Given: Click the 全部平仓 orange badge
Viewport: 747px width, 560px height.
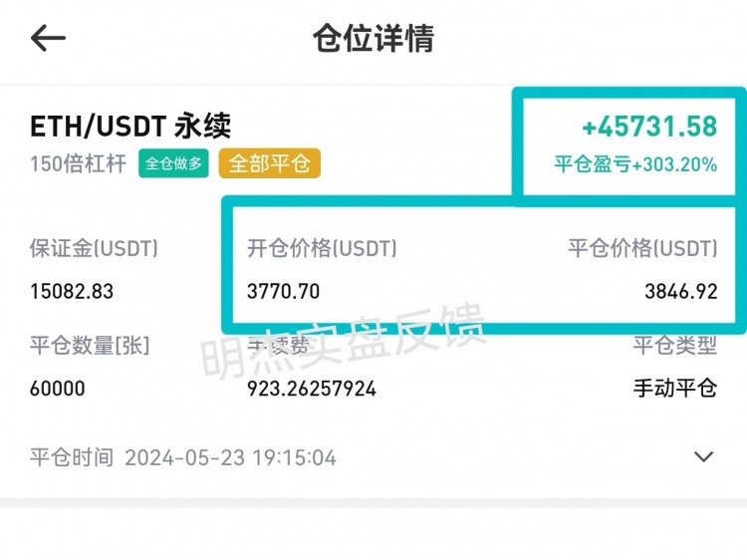Looking at the screenshot, I should click(x=270, y=163).
